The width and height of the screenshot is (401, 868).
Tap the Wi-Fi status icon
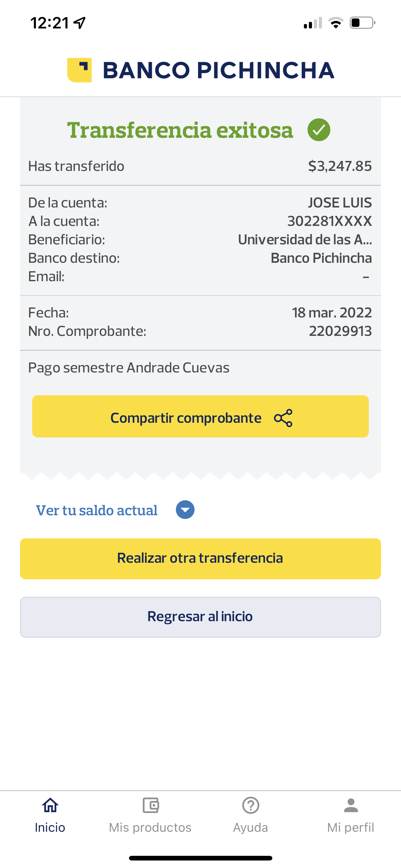pos(335,23)
